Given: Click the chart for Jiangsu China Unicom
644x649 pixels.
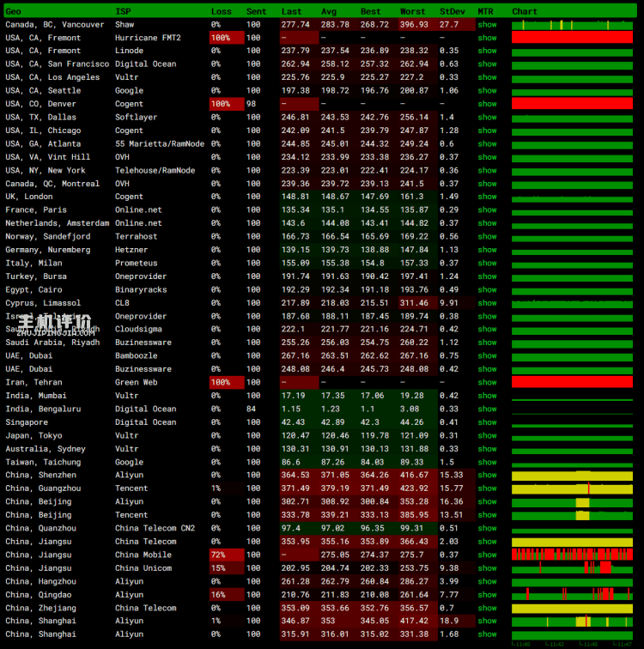Looking at the screenshot, I should (x=572, y=568).
